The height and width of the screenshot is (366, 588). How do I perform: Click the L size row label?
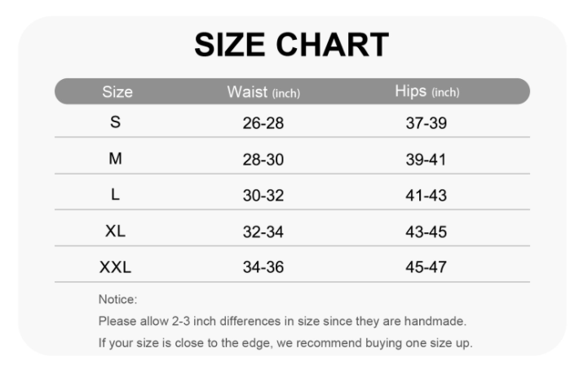[x=115, y=195]
